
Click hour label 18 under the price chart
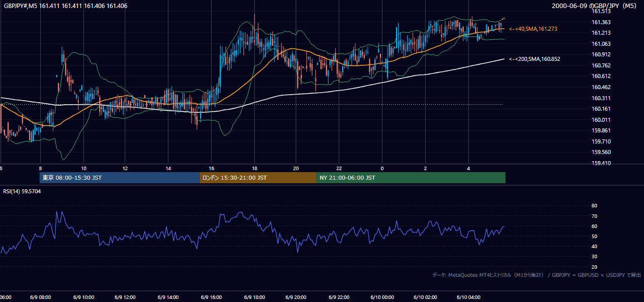[255, 168]
